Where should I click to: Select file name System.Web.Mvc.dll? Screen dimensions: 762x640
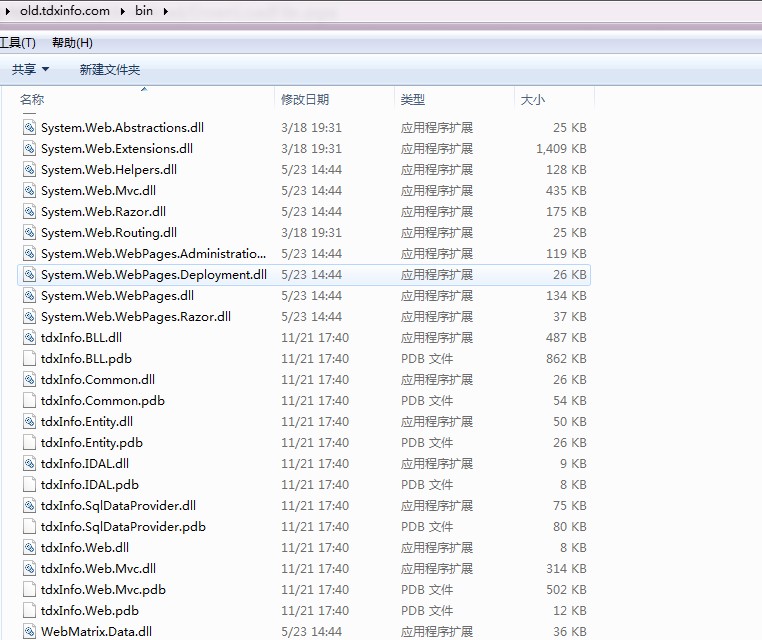(x=98, y=190)
